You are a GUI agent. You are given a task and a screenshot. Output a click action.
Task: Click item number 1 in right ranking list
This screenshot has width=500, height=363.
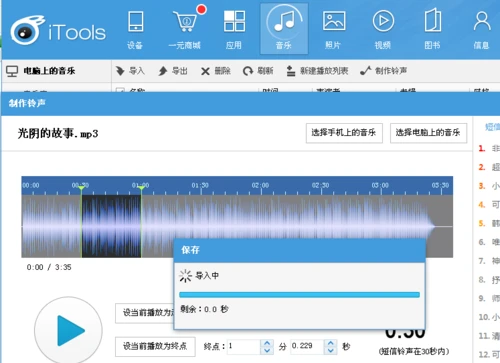489,148
